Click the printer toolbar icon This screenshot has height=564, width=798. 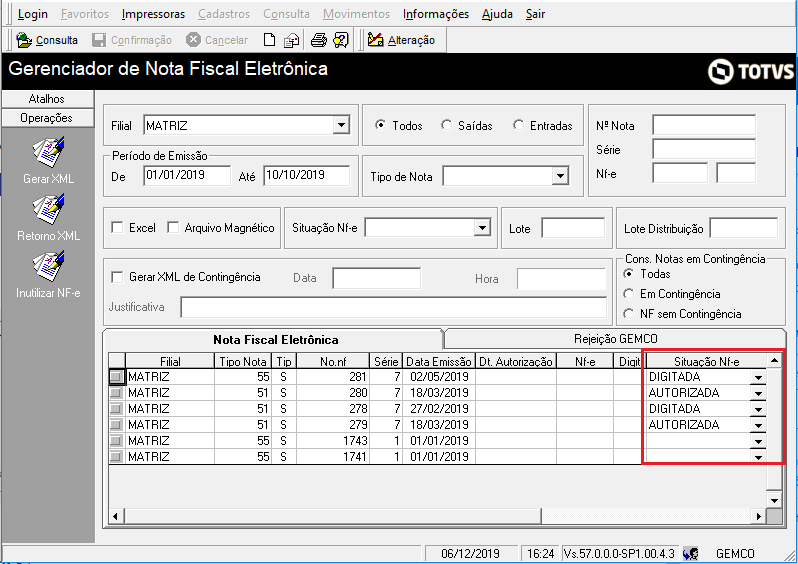coord(319,40)
